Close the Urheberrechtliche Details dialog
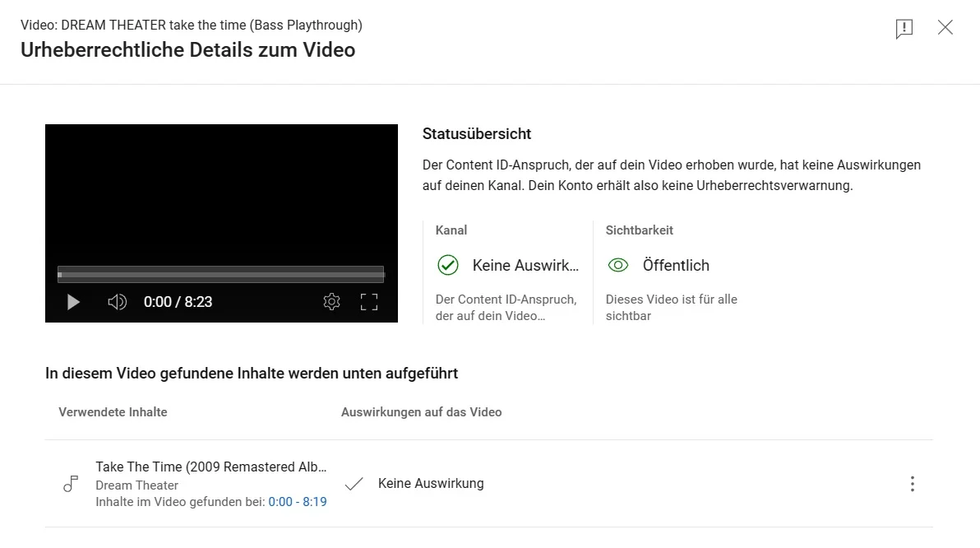The height and width of the screenshot is (548, 980). (945, 27)
